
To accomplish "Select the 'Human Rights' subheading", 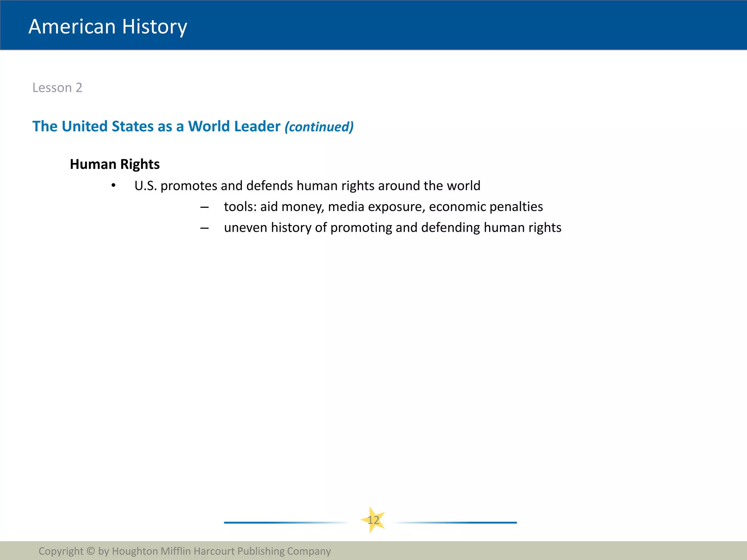I will coord(115,164).
